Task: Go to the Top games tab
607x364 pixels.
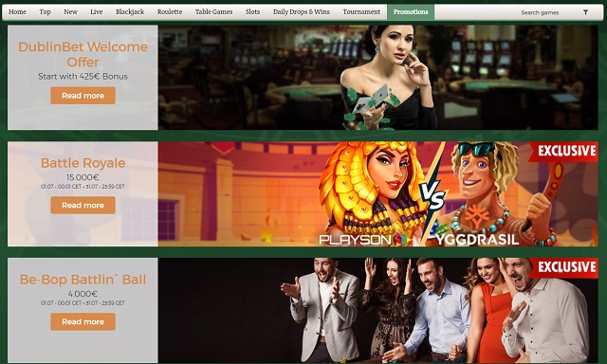Action: tap(45, 12)
